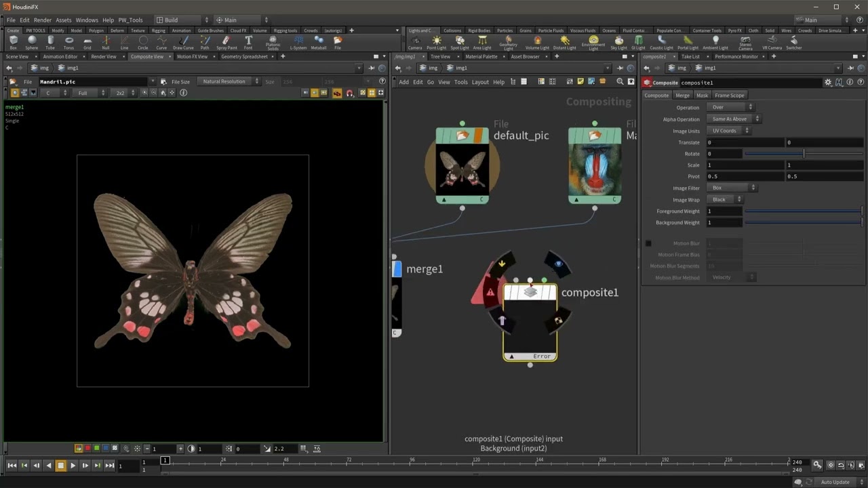Open the 2x2 viewport layout dropdown
The height and width of the screenshot is (488, 868).
click(x=123, y=93)
